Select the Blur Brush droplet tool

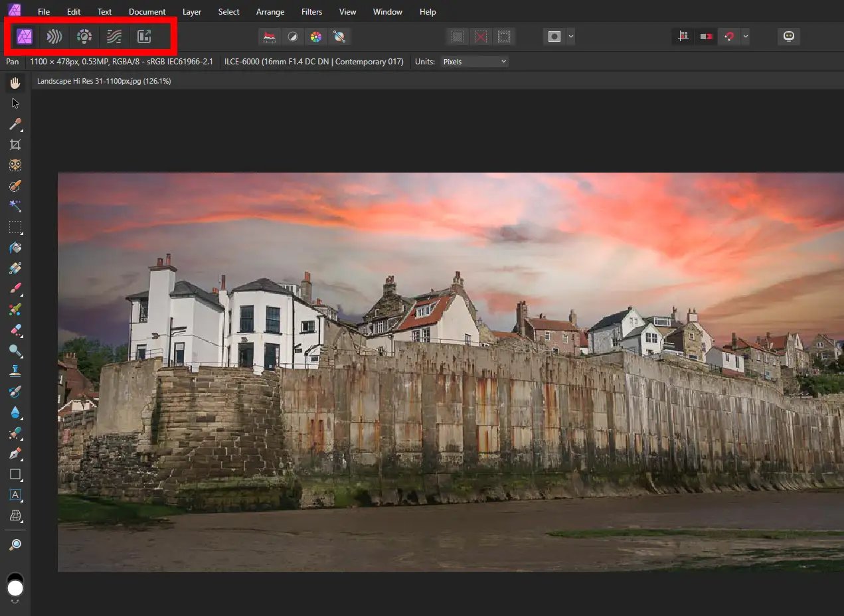15,412
